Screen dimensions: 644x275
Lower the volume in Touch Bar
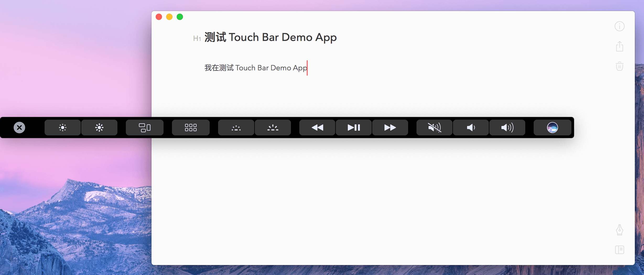[471, 128]
